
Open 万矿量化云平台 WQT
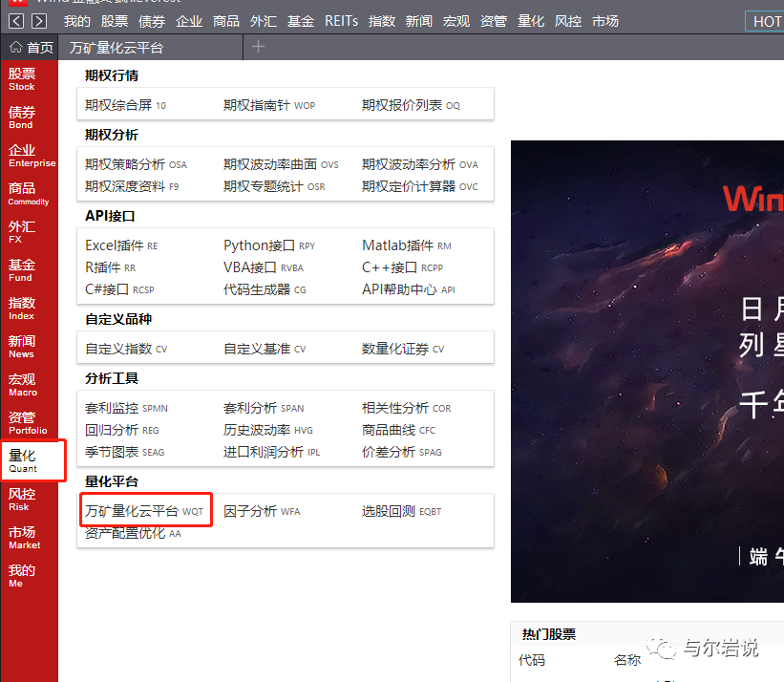coord(144,511)
